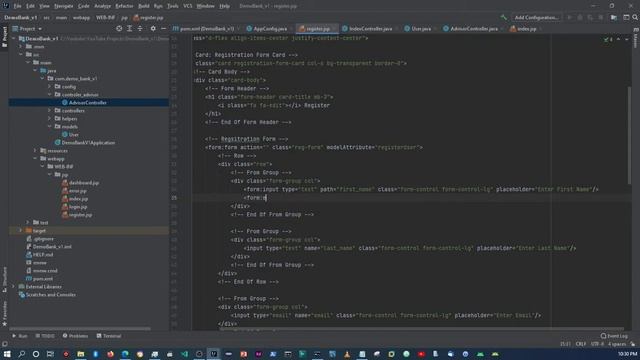Open Firefox from the taskbar
This screenshot has width=640, height=360.
[x=110, y=354]
